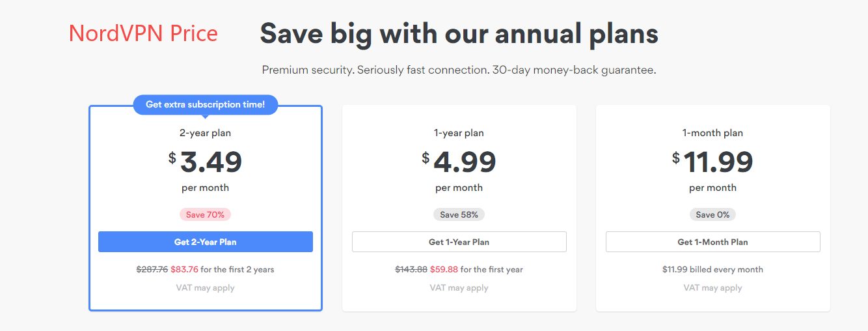Click the '$11.99 billed every month' text

coord(712,269)
